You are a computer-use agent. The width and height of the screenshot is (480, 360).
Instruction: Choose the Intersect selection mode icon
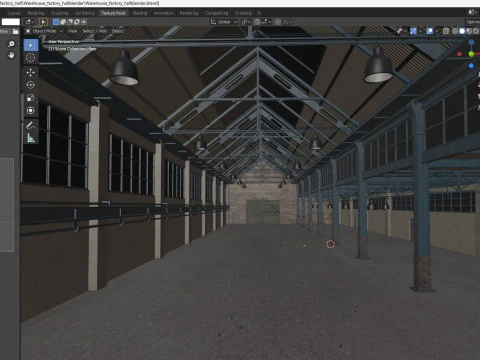coord(84,22)
